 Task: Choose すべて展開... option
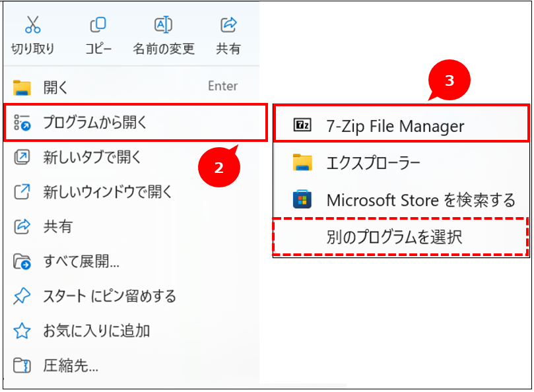pos(131,261)
